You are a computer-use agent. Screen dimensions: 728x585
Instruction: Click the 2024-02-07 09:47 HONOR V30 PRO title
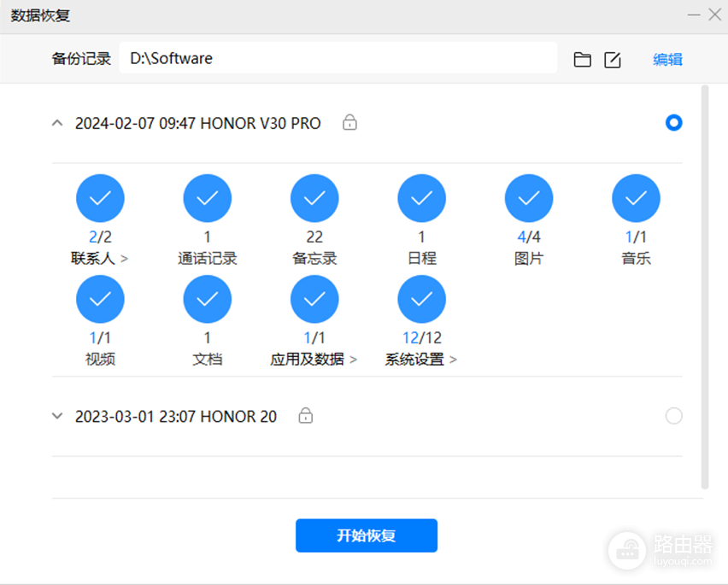coord(197,123)
